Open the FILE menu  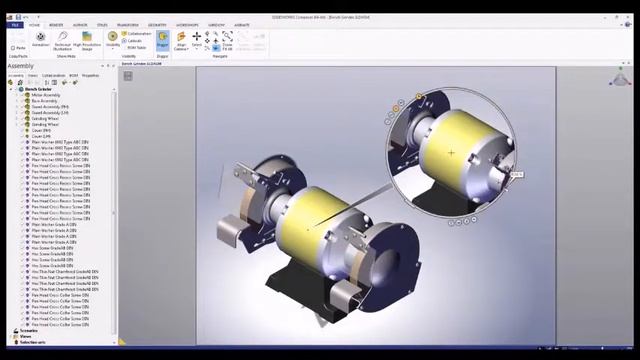[x=15, y=25]
